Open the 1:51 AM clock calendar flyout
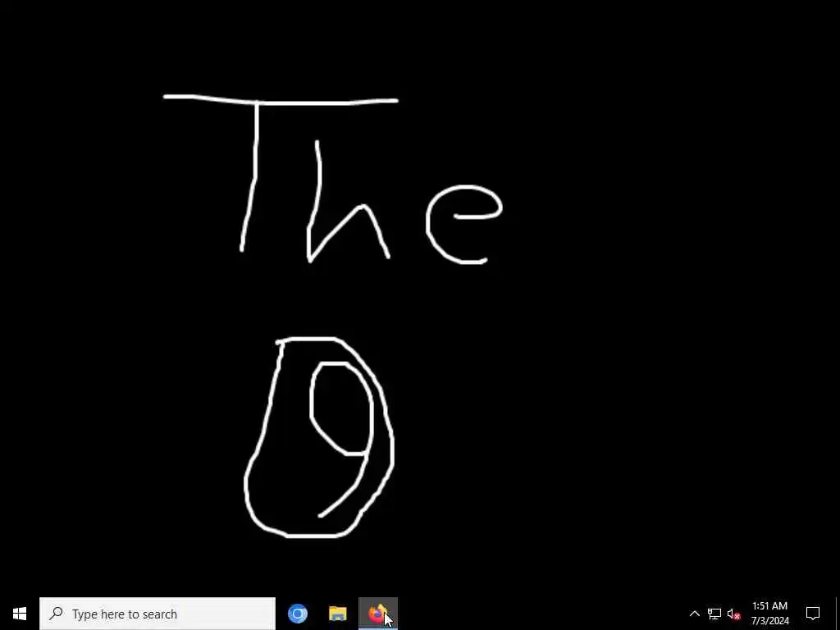The width and height of the screenshot is (840, 630). pyautogui.click(x=769, y=614)
